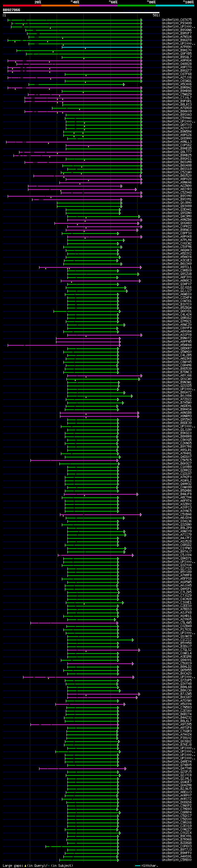Select the UniRef100_B6SUM8 label

pyautogui.click(x=177, y=162)
